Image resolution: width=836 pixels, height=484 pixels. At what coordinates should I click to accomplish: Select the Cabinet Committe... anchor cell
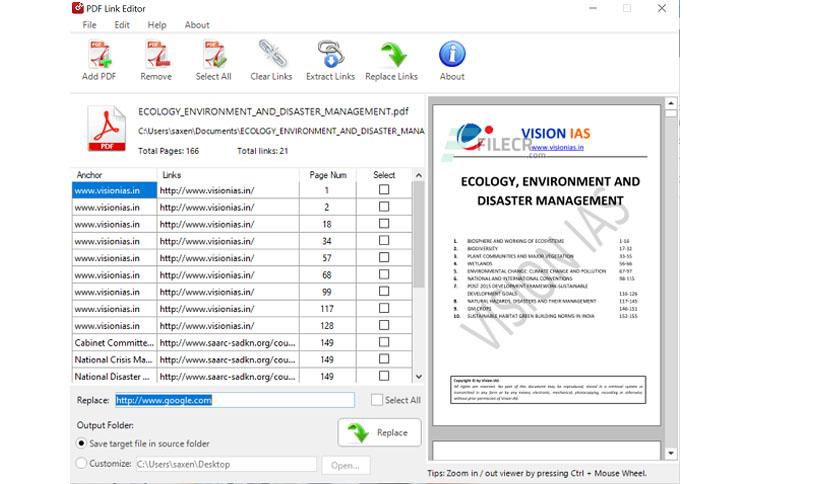(x=114, y=342)
